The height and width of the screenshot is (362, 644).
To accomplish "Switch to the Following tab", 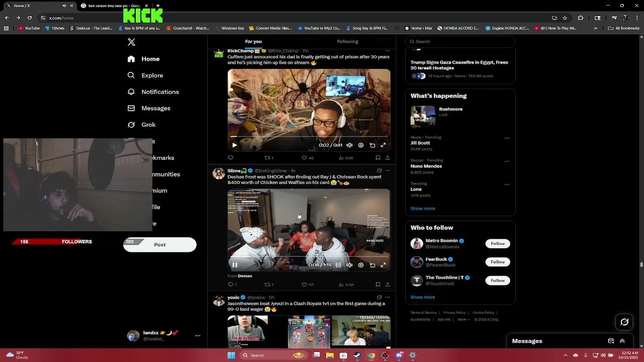I will (348, 41).
